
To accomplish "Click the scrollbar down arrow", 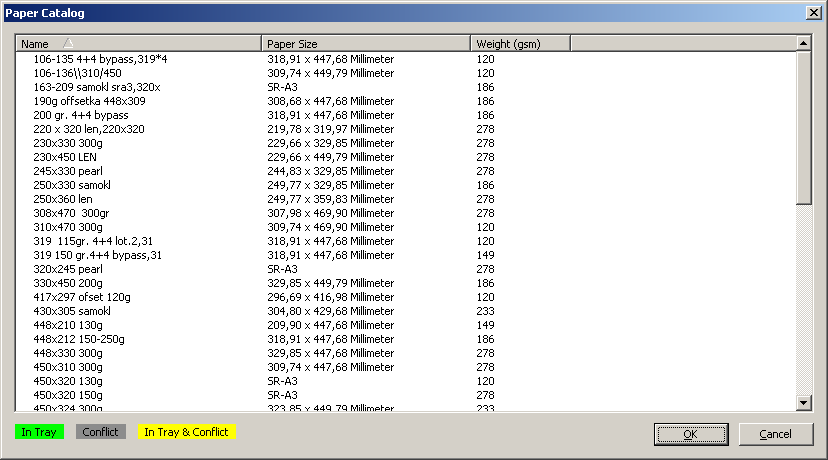I will point(803,403).
